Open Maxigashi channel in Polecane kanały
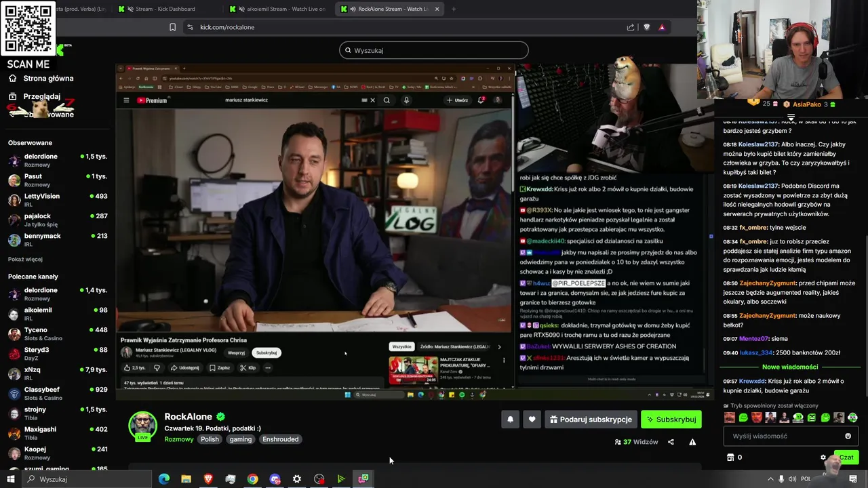The height and width of the screenshot is (488, 868). (x=57, y=432)
